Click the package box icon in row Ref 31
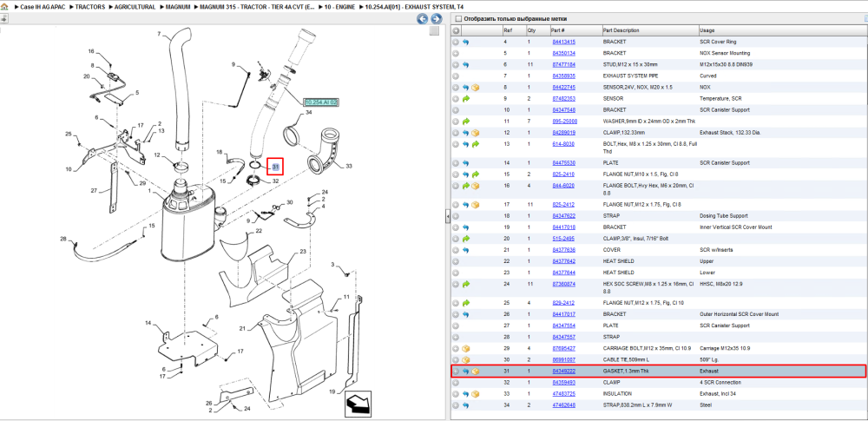This screenshot has width=868, height=421. (x=476, y=372)
